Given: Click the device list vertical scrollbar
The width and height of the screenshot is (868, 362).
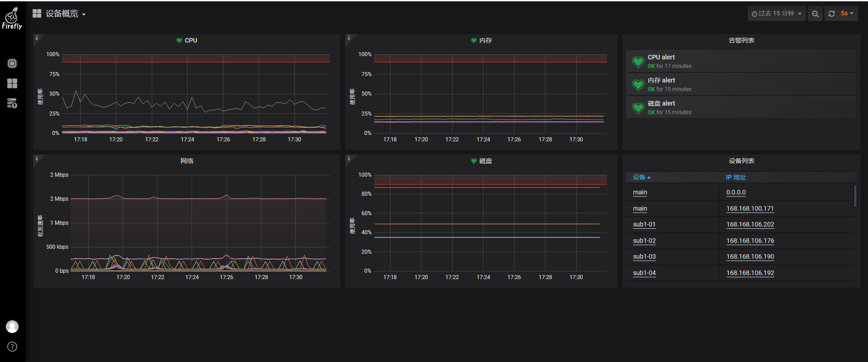Looking at the screenshot, I should pos(855,196).
